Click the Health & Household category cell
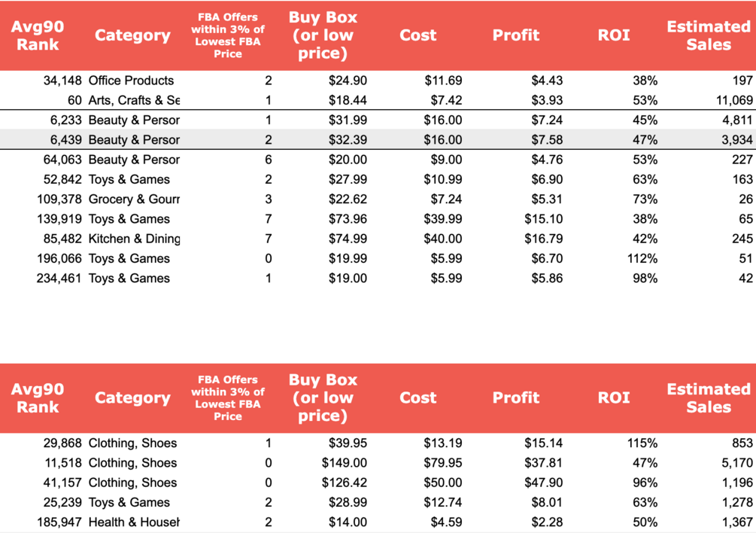The width and height of the screenshot is (756, 533). point(134,522)
